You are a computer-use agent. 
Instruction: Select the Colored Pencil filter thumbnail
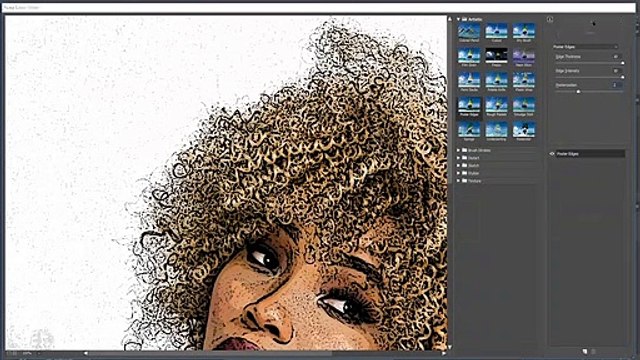[469, 31]
